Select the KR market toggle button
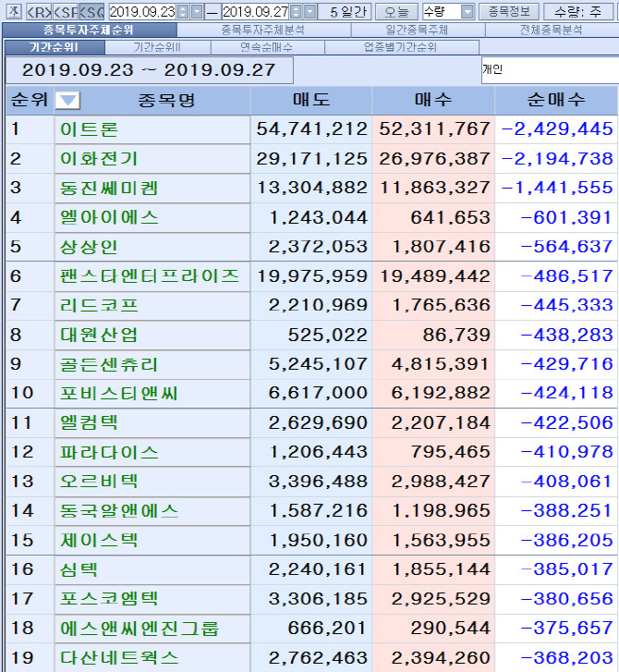 coord(38,11)
